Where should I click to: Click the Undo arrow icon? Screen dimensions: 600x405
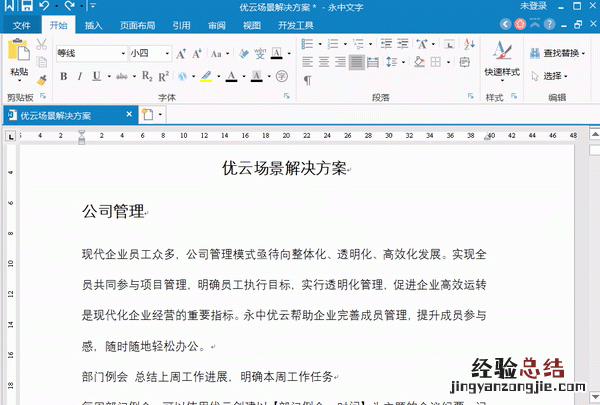(44, 6)
